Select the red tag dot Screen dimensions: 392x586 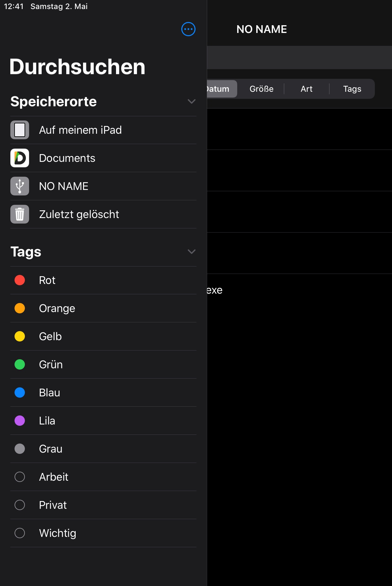pos(20,280)
